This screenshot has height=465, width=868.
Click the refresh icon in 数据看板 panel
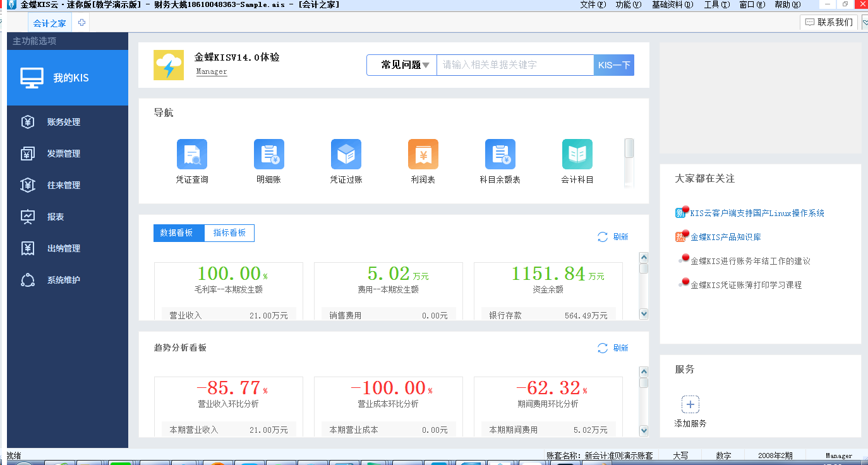pyautogui.click(x=603, y=237)
